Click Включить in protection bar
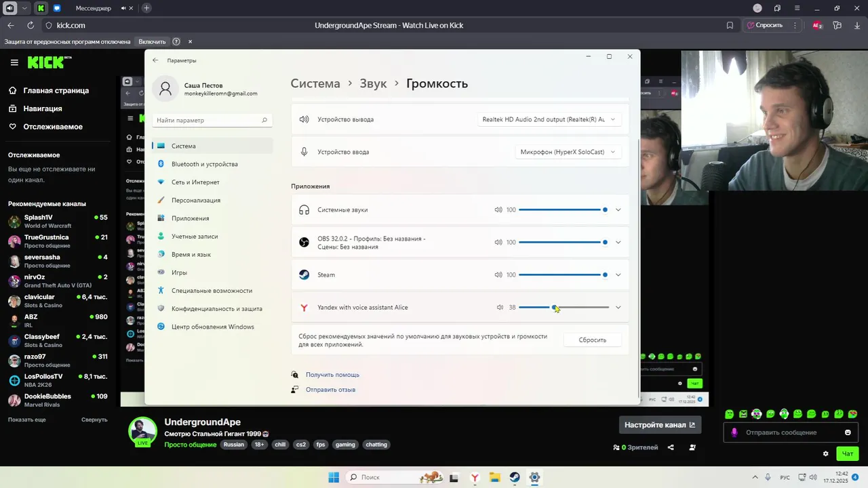The width and height of the screenshot is (868, 488). click(152, 41)
